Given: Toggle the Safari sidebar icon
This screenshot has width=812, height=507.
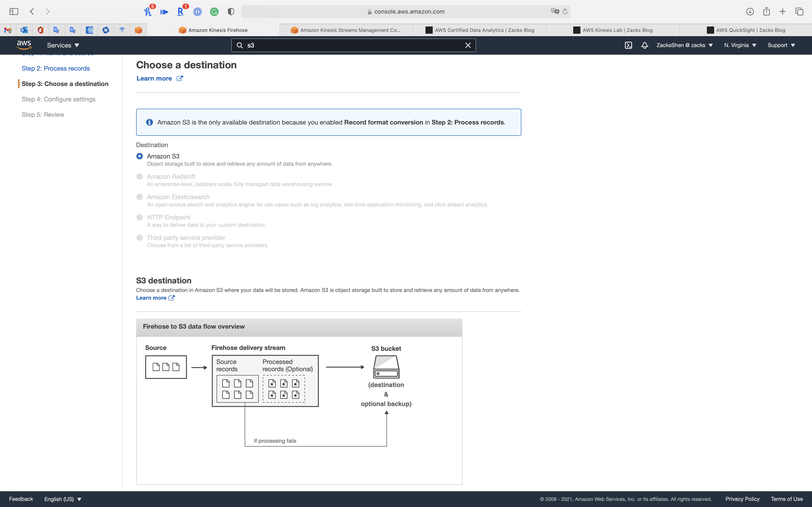Looking at the screenshot, I should pos(14,11).
